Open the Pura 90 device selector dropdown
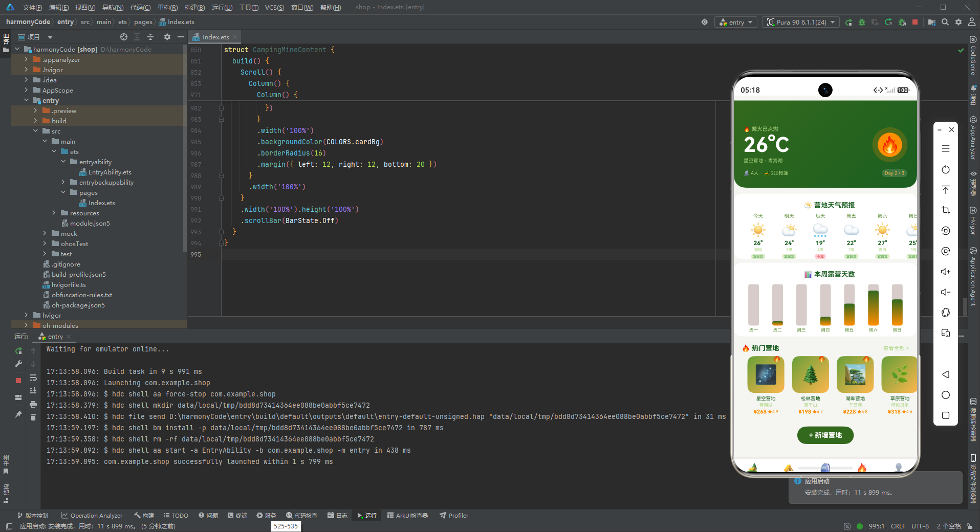This screenshot has width=980, height=532. click(801, 22)
